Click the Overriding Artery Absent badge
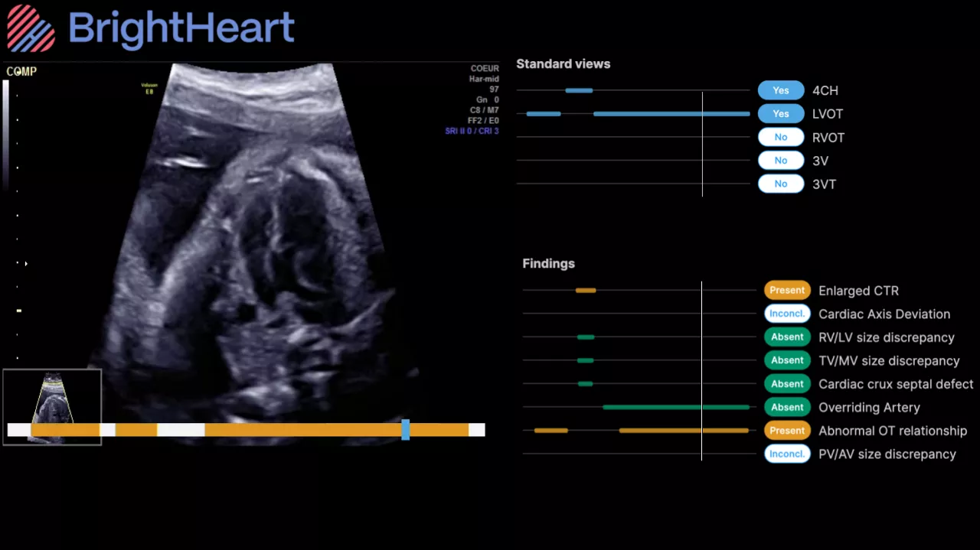980x550 pixels. (787, 408)
